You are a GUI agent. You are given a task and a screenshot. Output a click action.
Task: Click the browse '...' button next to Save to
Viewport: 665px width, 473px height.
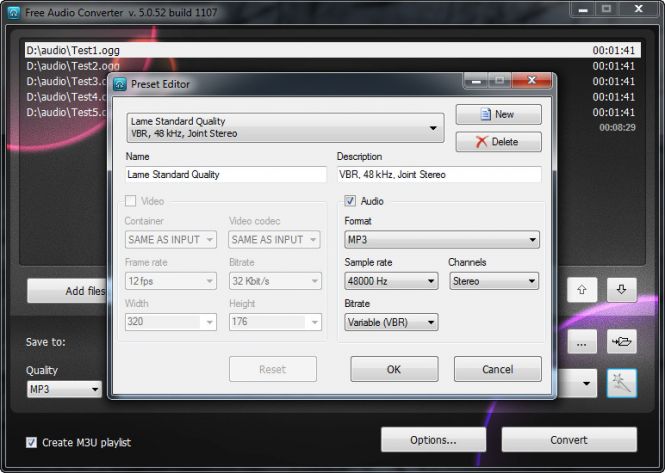tap(582, 341)
